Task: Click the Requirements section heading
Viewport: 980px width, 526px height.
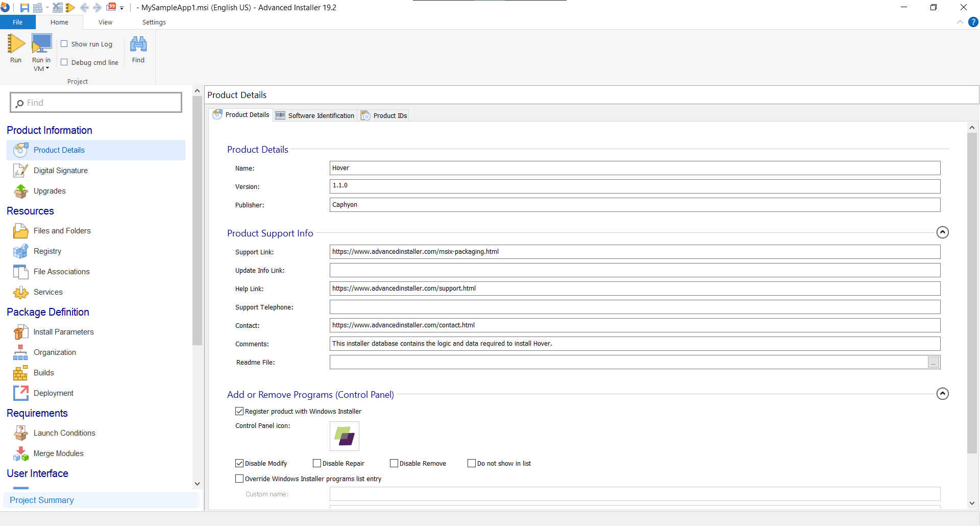Action: 37,413
